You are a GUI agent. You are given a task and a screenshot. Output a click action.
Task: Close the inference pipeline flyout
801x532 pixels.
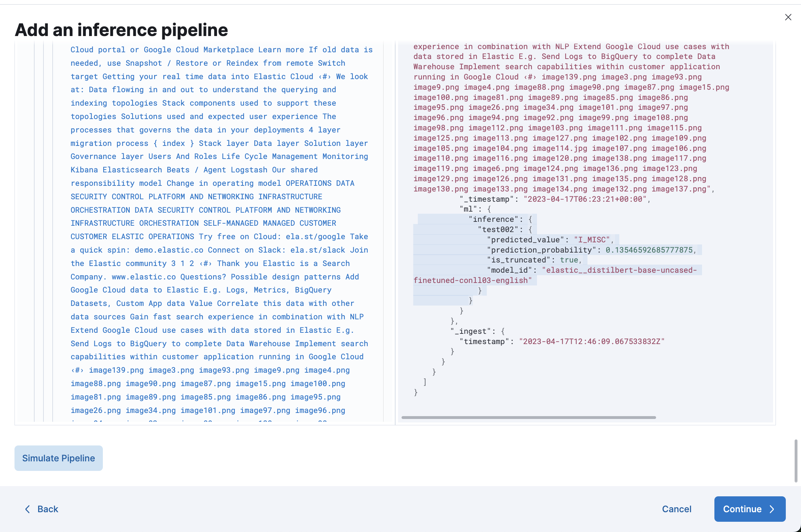tap(788, 17)
